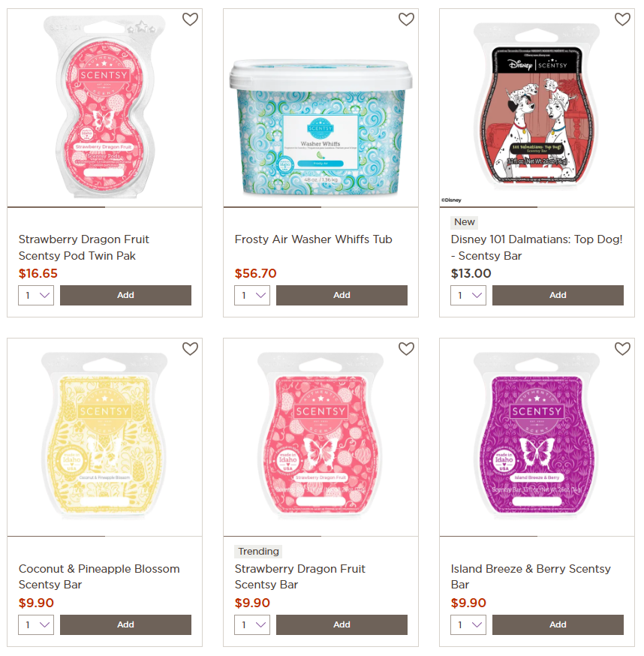The height and width of the screenshot is (656, 644).
Task: Open quantity dropdown for Frosty Air Washer Whiffs
Action: [x=252, y=296]
